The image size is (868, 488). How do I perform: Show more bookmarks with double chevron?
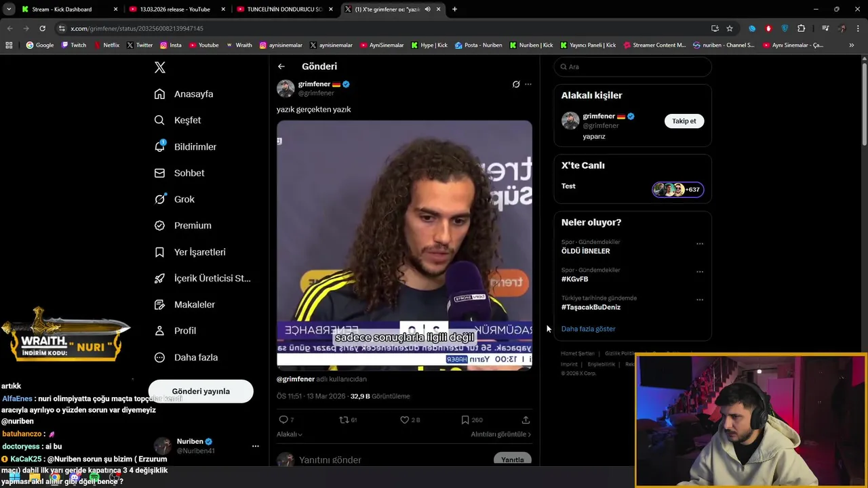[x=852, y=45]
